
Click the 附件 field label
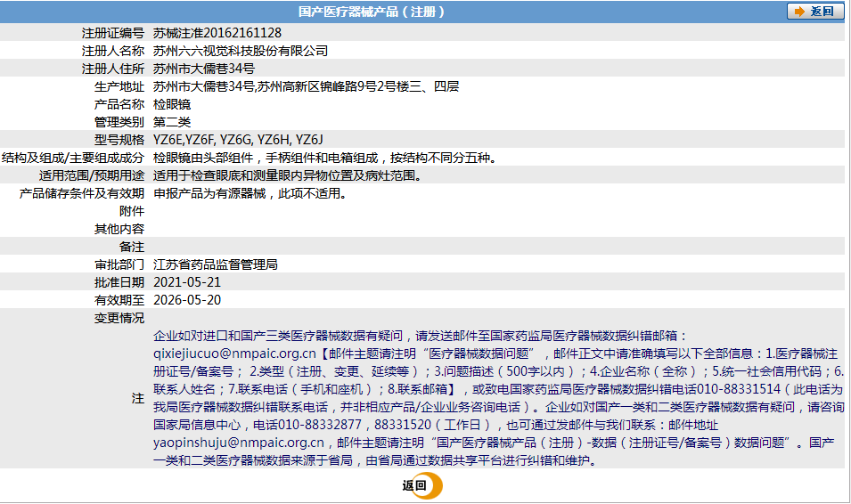click(x=132, y=212)
